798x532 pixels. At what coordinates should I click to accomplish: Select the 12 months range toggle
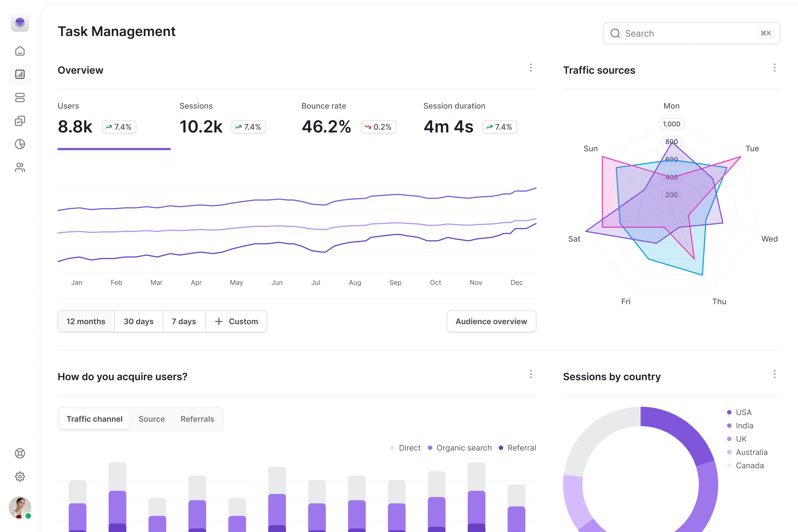86,321
